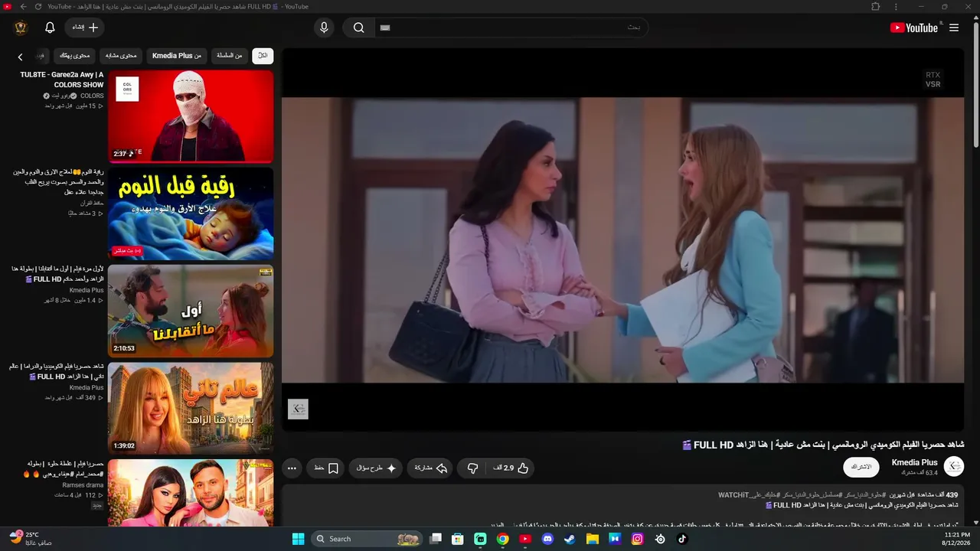
Task: Open the Ramses drama channel name
Action: tap(83, 485)
